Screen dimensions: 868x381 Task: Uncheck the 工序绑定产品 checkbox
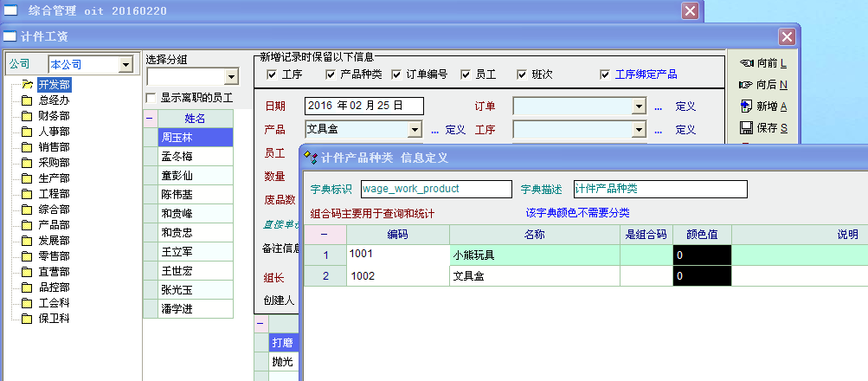[605, 74]
